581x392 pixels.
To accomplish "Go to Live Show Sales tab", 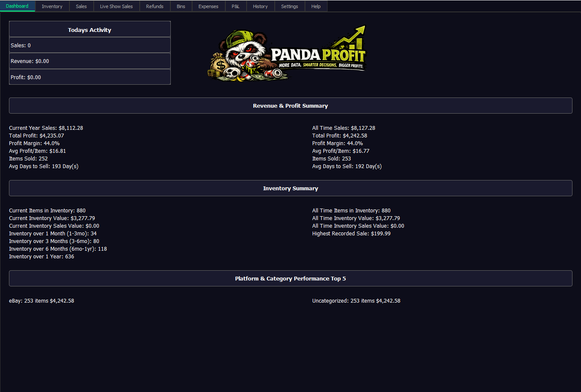I will [x=116, y=6].
